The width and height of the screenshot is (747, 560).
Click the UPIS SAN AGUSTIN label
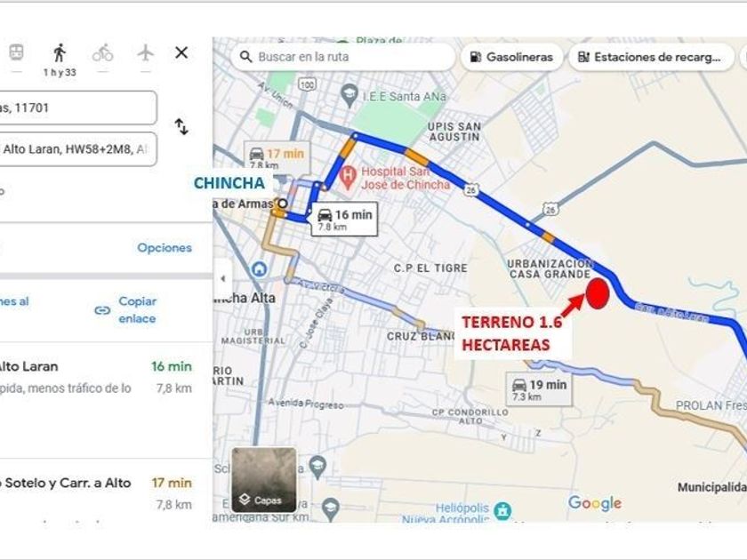click(x=454, y=132)
